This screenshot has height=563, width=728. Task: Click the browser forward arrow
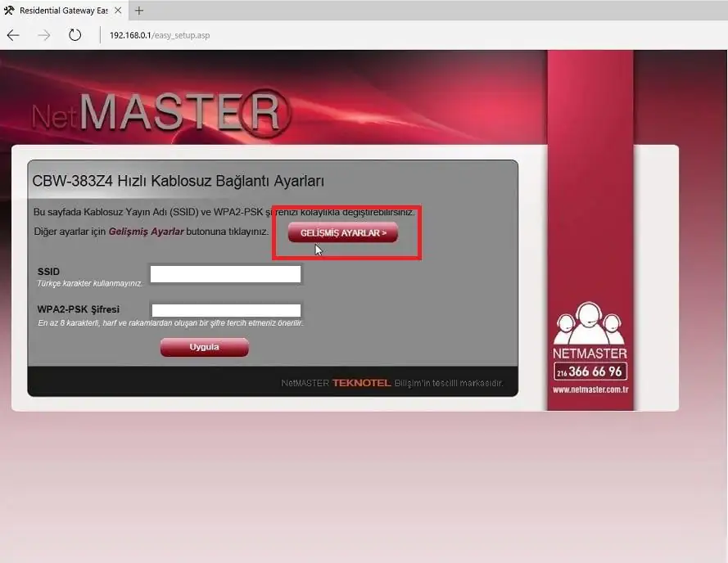(43, 35)
